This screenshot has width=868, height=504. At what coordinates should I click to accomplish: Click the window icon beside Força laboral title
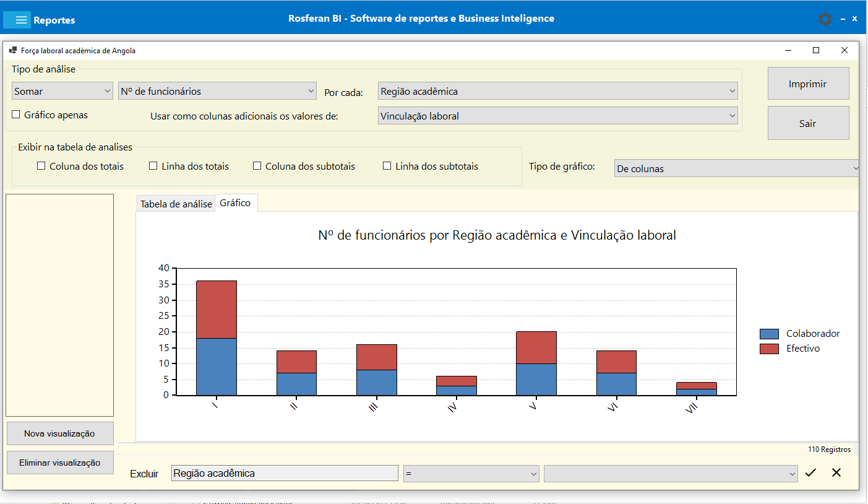[x=12, y=50]
